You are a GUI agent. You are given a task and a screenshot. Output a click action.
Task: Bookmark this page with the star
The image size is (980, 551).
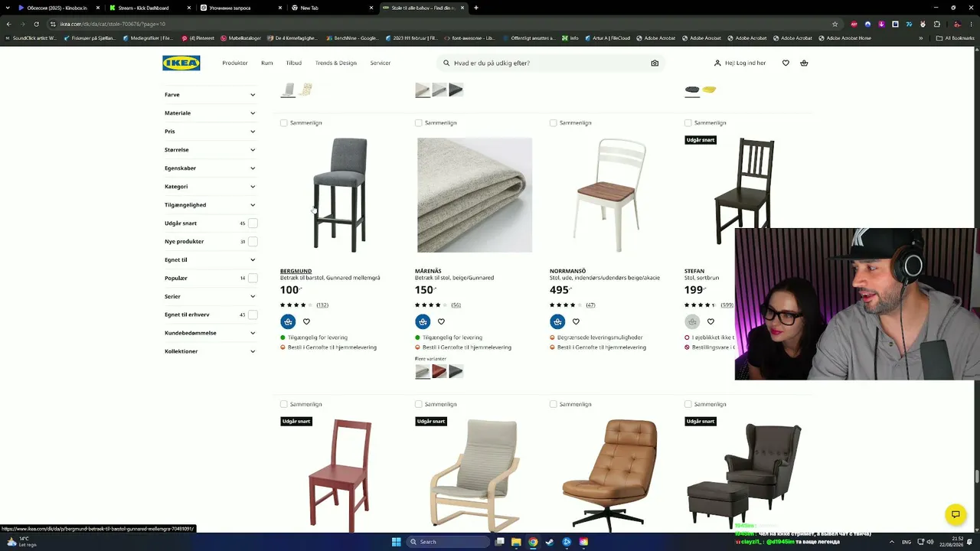point(835,24)
